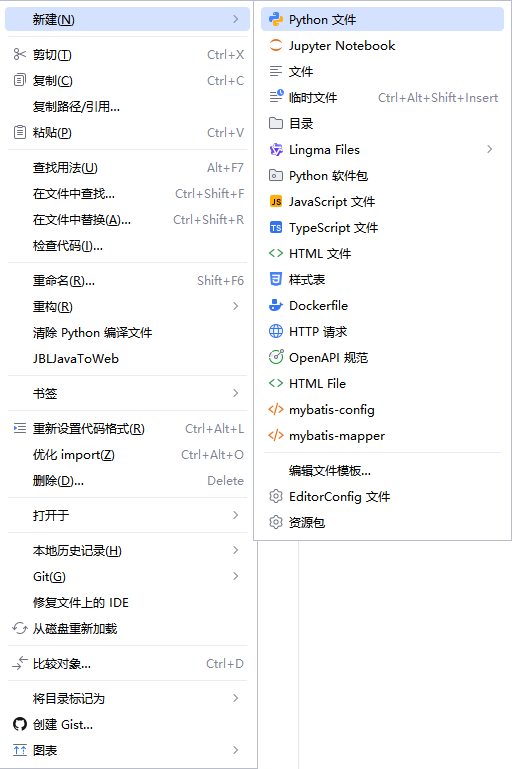Expand the 新建(N) submenu arrow
Viewport: 512px width, 769px height.
(236, 19)
